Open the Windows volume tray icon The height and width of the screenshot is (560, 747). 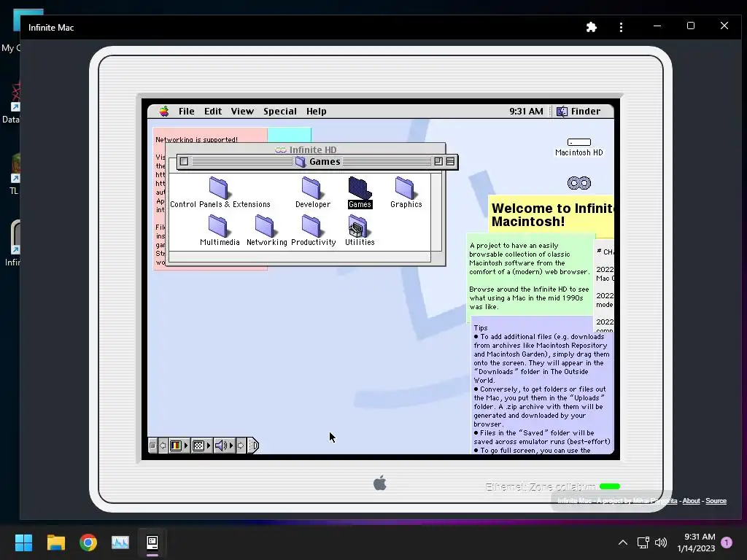661,542
